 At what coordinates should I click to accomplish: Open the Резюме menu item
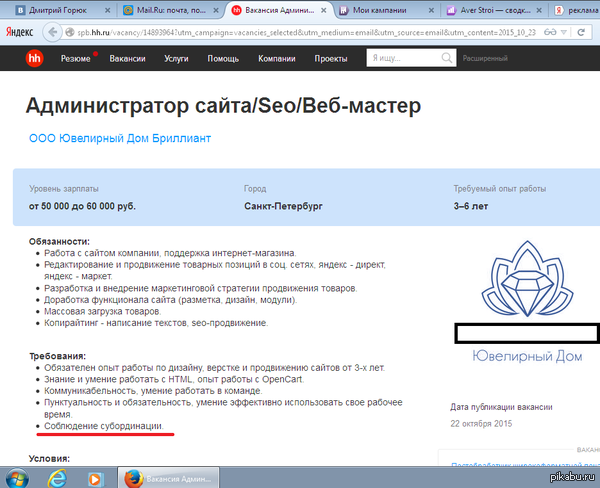75,59
